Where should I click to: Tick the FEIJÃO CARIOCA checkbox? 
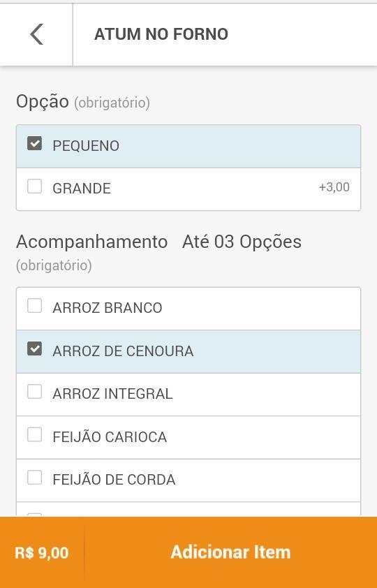pos(34,435)
